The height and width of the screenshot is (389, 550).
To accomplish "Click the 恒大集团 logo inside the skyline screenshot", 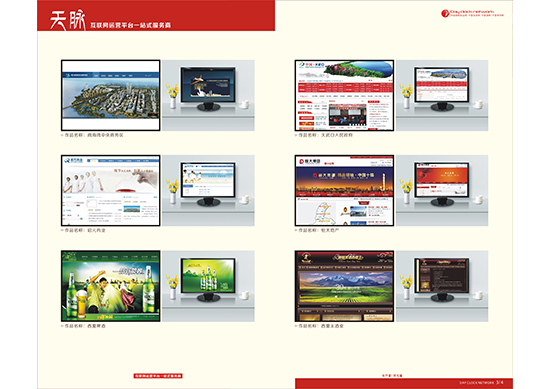I will [310, 161].
